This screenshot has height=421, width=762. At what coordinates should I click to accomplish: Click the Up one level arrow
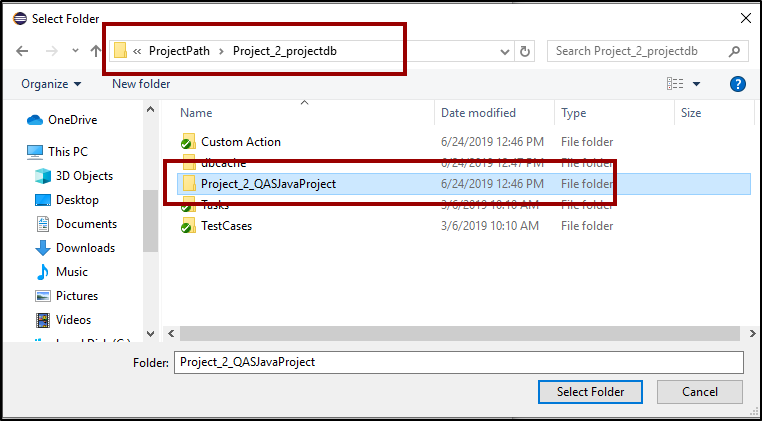(x=96, y=51)
